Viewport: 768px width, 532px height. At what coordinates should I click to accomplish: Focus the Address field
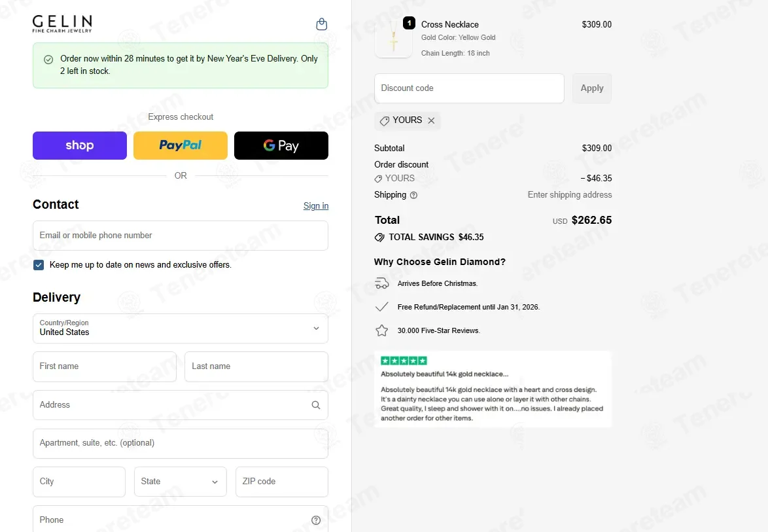point(181,405)
